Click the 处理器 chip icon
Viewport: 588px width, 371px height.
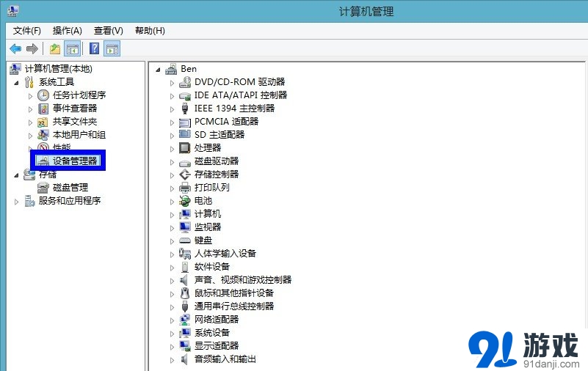pyautogui.click(x=185, y=148)
